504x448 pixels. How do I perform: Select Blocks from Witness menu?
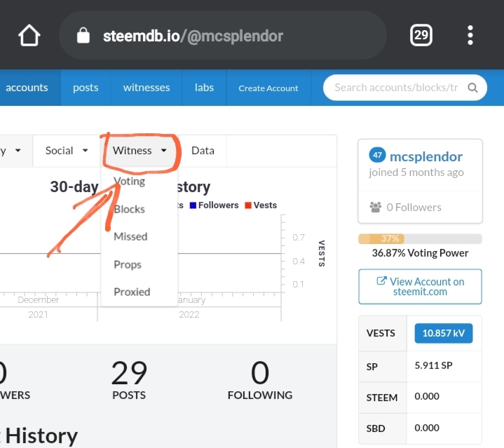(x=130, y=209)
